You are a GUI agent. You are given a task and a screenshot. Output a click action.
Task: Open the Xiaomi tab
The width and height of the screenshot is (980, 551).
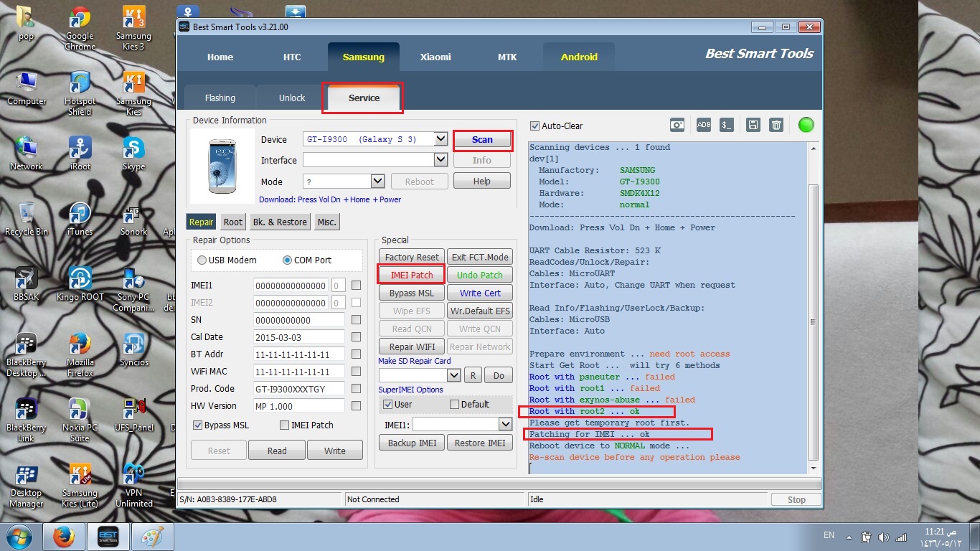pos(435,57)
